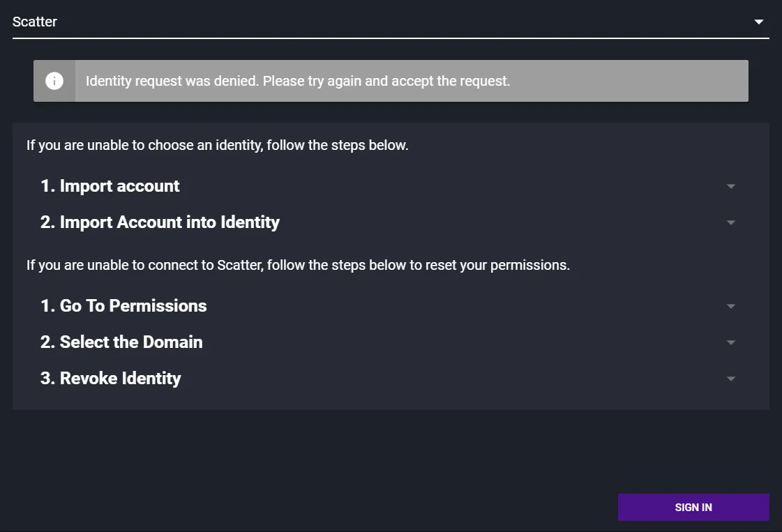The height and width of the screenshot is (532, 782).
Task: Click '2. Import Account into Identity' heading
Action: 160,222
